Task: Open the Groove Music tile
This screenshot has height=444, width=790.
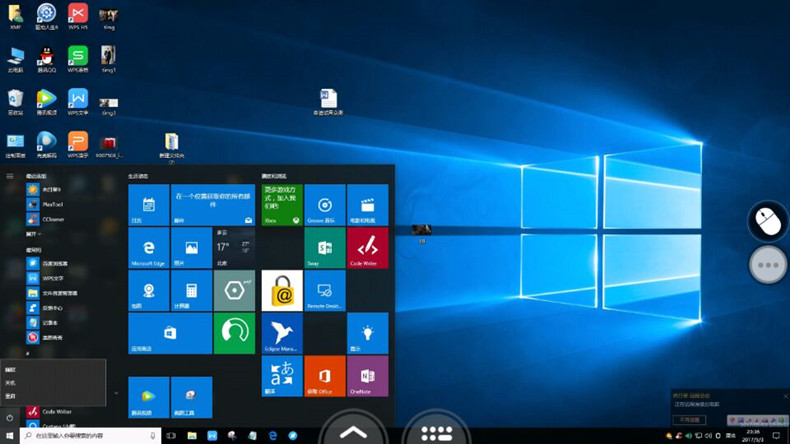Action: pyautogui.click(x=324, y=204)
